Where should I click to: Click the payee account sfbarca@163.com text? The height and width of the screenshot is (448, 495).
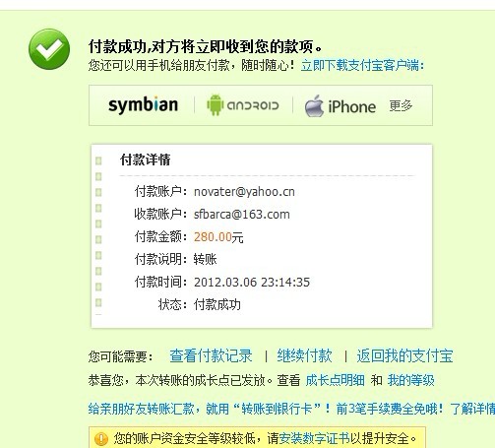242,215
